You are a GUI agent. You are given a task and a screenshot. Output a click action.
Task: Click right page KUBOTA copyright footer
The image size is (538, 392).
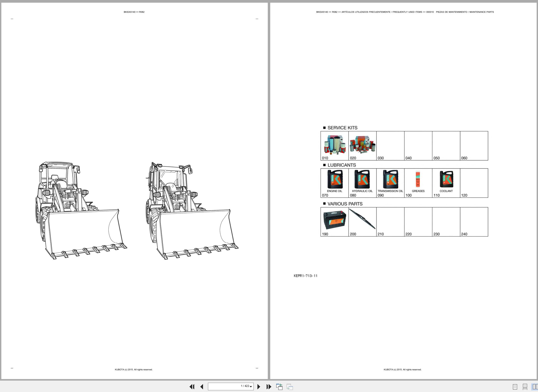403,369
